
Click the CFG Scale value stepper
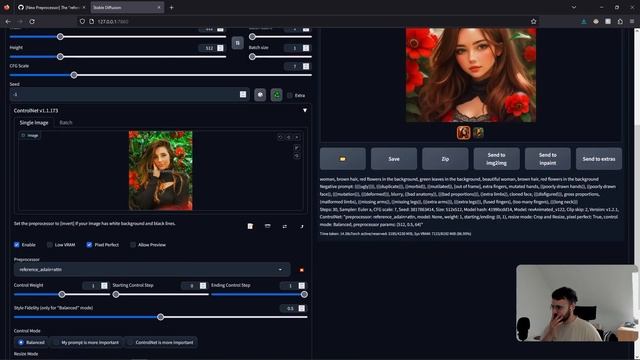[x=306, y=67]
